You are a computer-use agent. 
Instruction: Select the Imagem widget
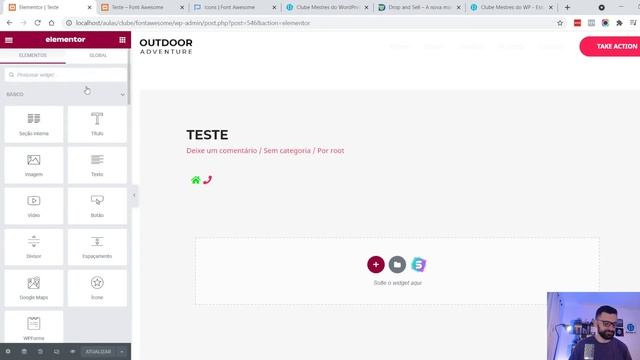click(x=34, y=165)
